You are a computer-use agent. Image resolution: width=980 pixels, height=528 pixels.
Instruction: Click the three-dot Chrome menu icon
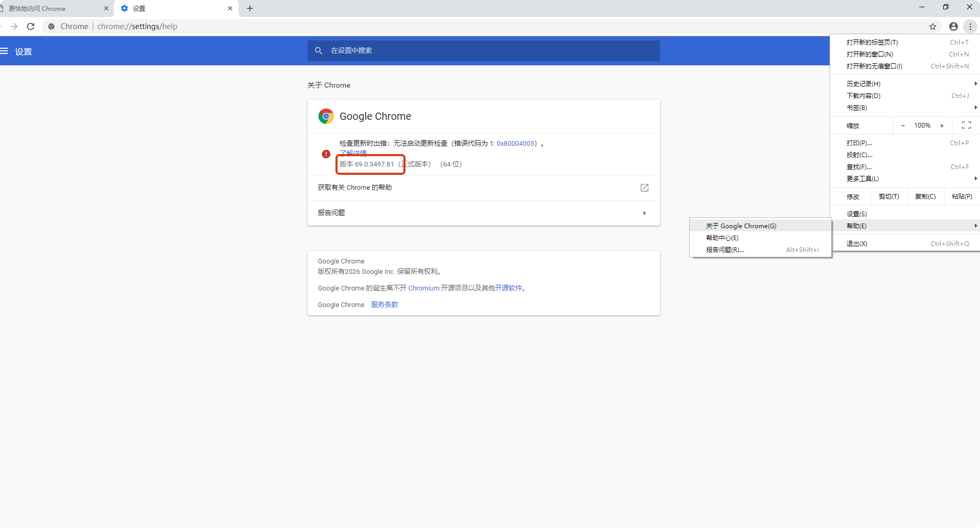[970, 26]
